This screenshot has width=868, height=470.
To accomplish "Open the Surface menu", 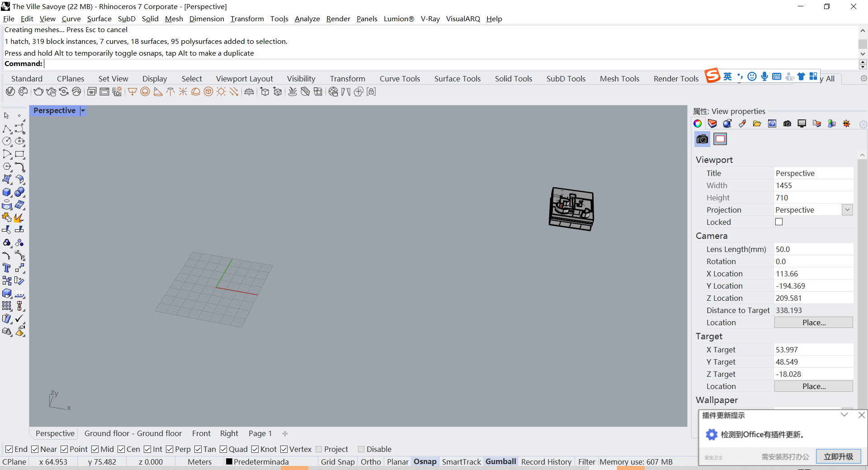I will [99, 19].
